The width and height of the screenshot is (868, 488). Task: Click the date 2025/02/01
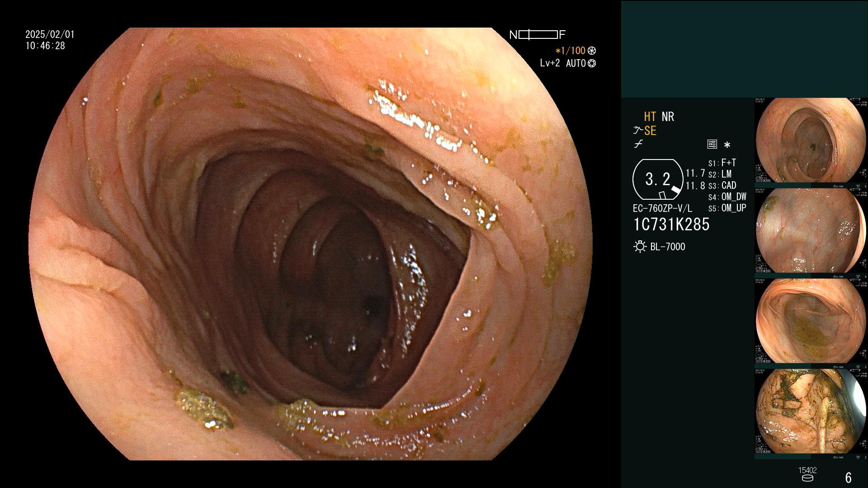click(x=50, y=34)
